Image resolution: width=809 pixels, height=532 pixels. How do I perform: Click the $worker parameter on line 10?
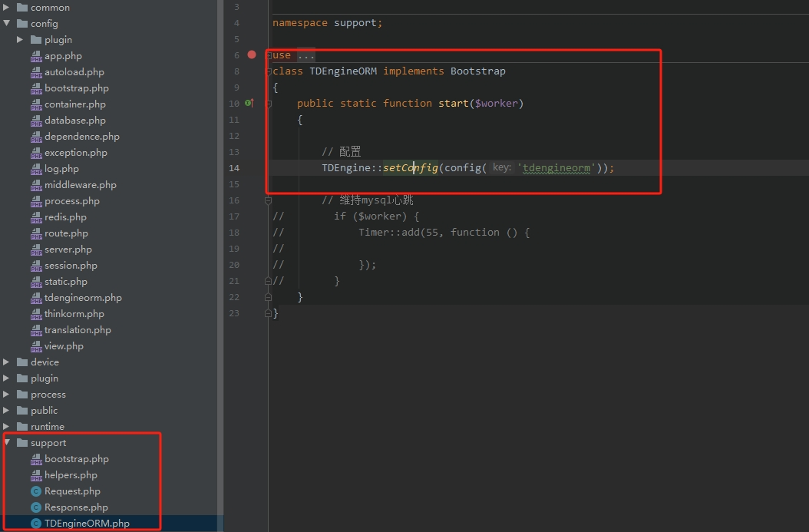tap(497, 103)
